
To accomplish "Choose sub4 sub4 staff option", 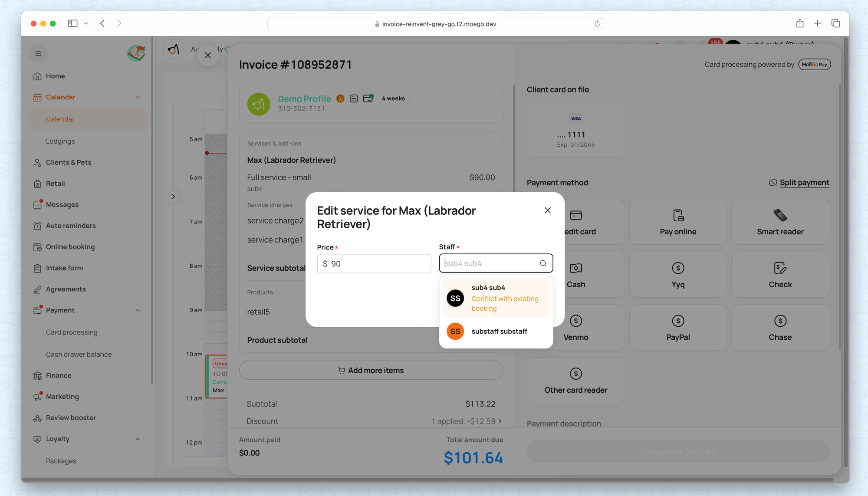I will 496,298.
